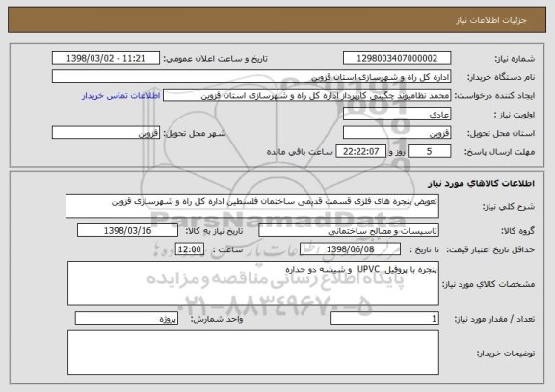Click the delivery province field قزوین
The image size is (555, 392).
click(x=397, y=133)
